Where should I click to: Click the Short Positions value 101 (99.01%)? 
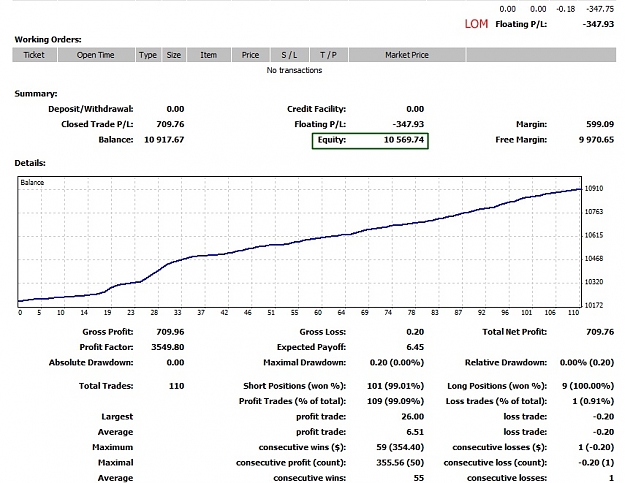point(395,386)
